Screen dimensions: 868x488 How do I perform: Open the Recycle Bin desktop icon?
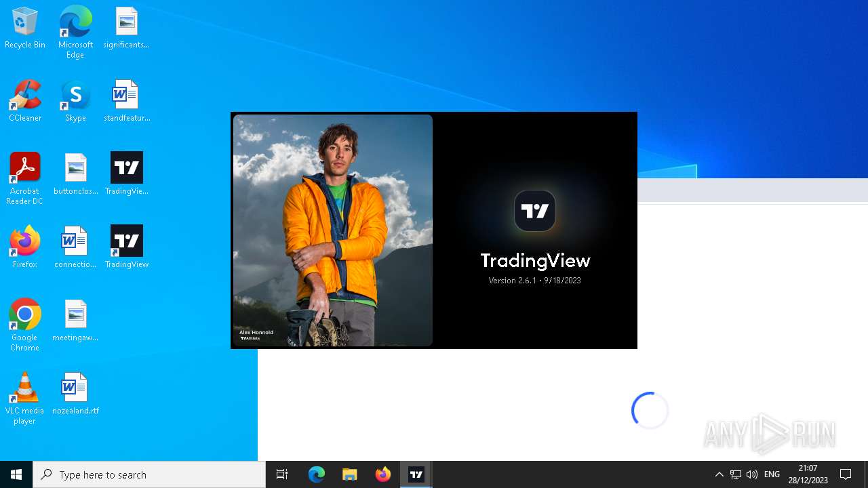[25, 28]
